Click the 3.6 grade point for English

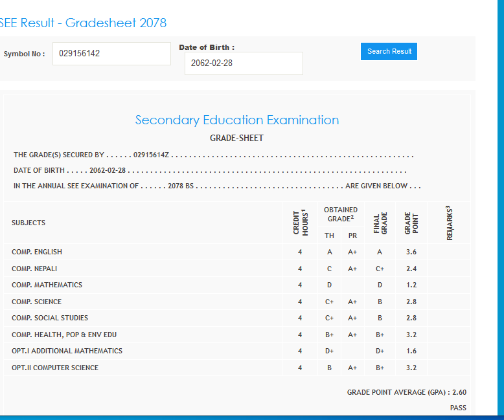pyautogui.click(x=411, y=252)
